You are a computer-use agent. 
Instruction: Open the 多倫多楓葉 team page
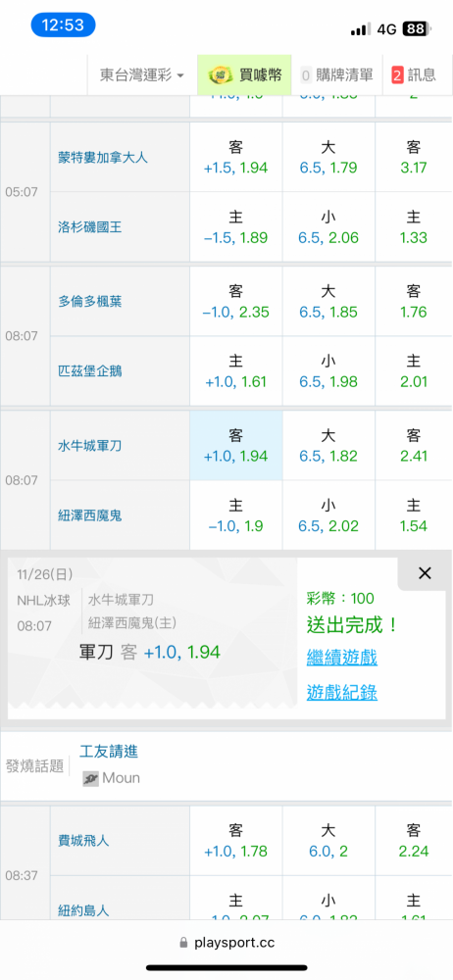point(90,301)
